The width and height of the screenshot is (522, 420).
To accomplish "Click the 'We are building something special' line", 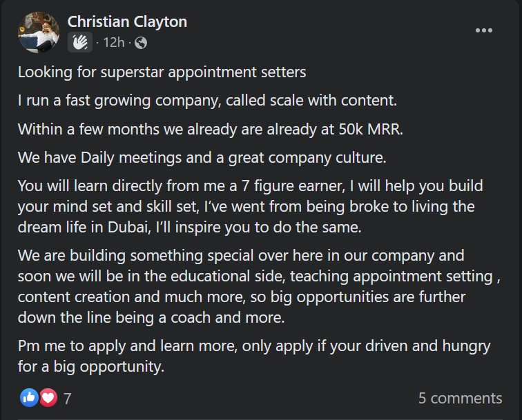I will tap(241, 256).
